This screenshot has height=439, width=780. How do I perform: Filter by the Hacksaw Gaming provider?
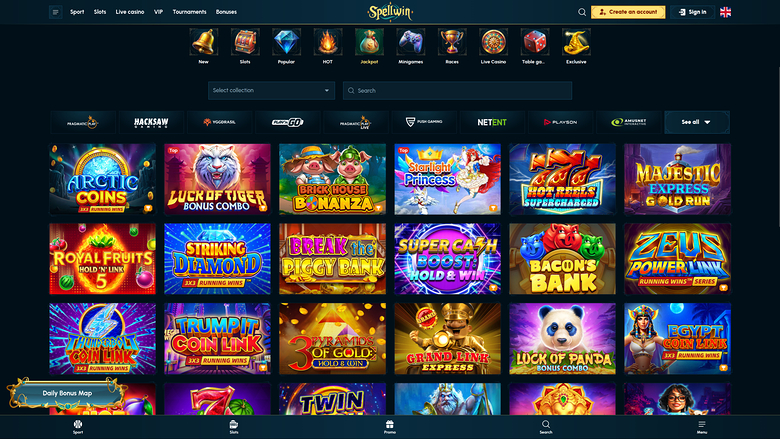coord(151,122)
